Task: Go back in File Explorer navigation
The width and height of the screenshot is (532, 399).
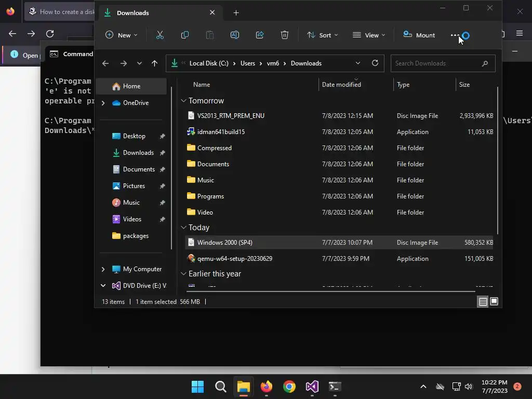Action: [x=105, y=63]
